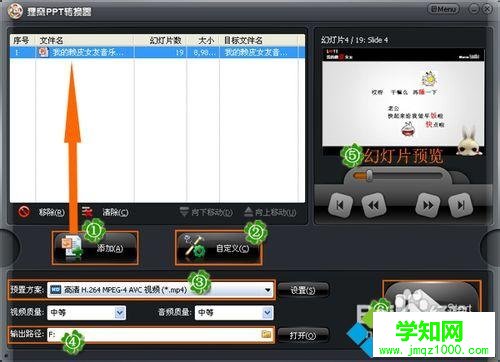
Task: Open the Customize (自定义) button
Action: pos(219,248)
